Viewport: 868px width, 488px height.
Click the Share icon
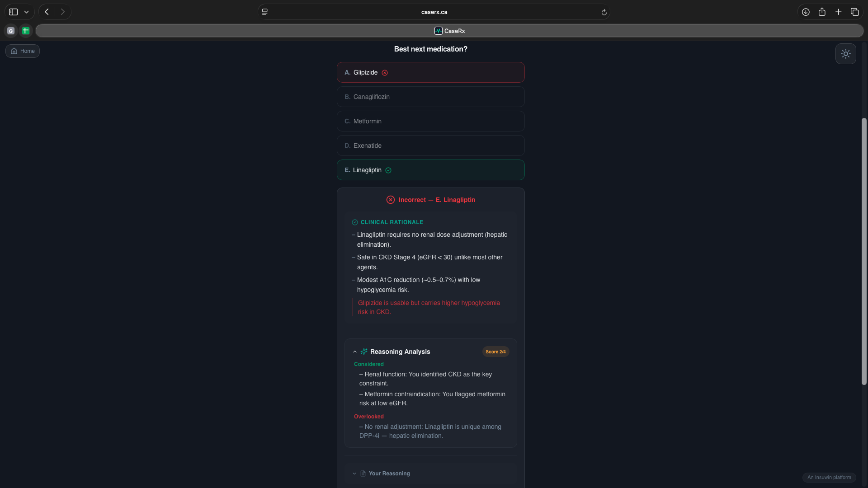pos(822,12)
